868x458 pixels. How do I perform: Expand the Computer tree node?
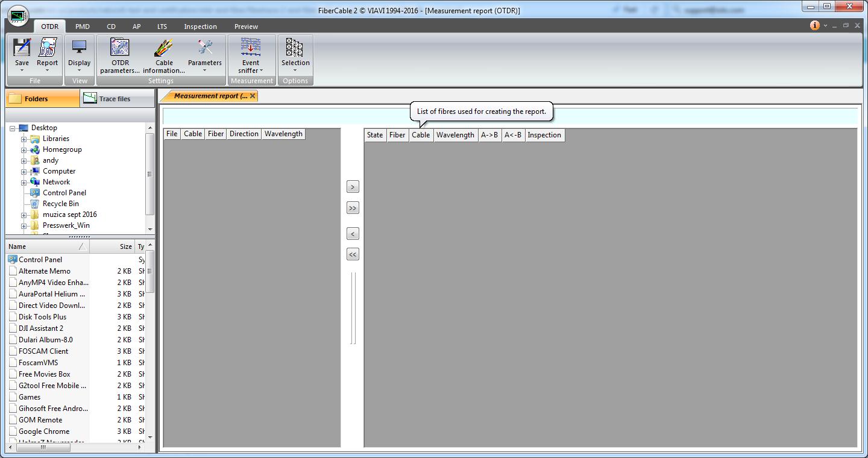tap(24, 172)
